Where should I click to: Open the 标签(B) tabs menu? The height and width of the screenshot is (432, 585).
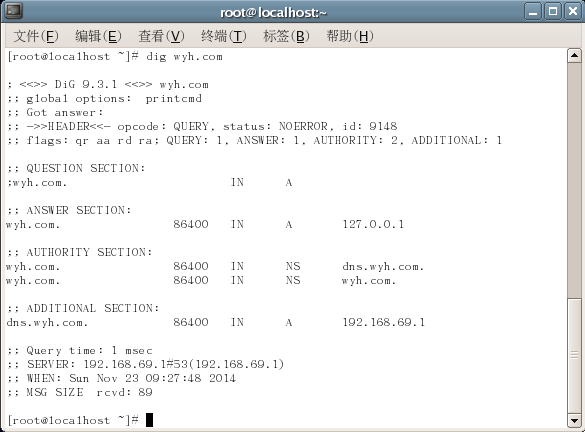[286, 36]
